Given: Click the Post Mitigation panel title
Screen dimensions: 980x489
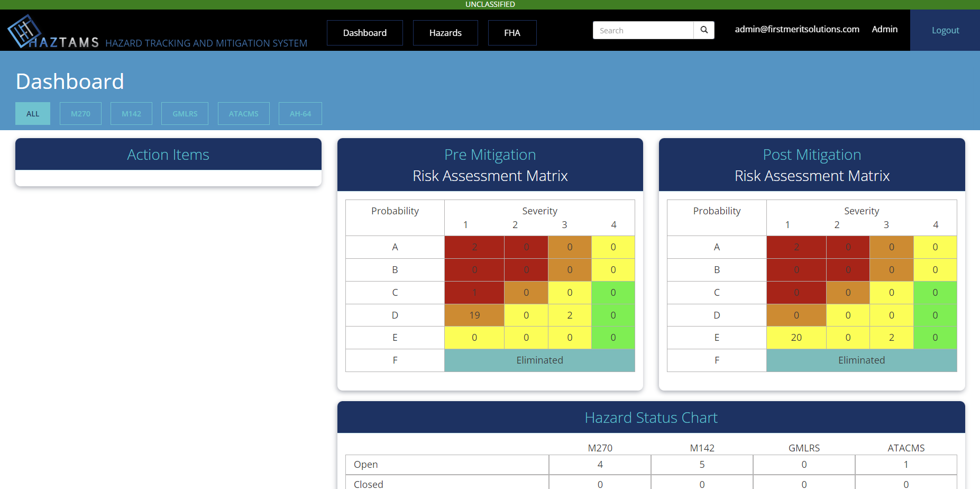Looking at the screenshot, I should pos(812,155).
